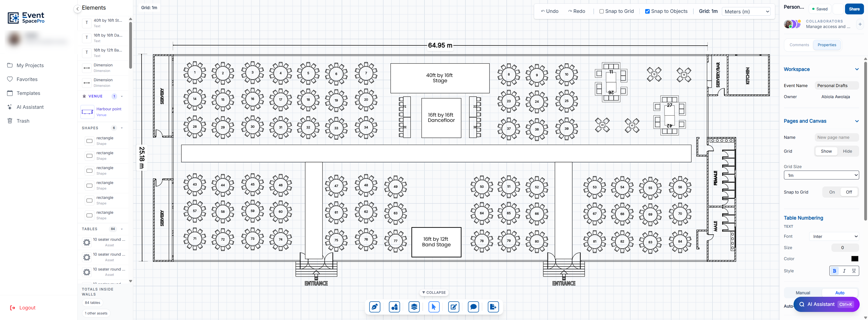Open the Font Inter dropdown
The height and width of the screenshot is (320, 868).
pos(834,236)
